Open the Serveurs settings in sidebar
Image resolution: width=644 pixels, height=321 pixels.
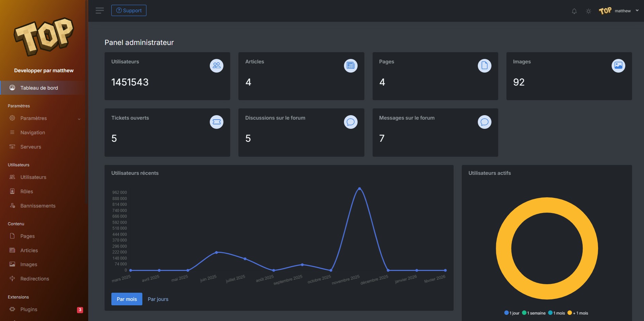(x=31, y=147)
